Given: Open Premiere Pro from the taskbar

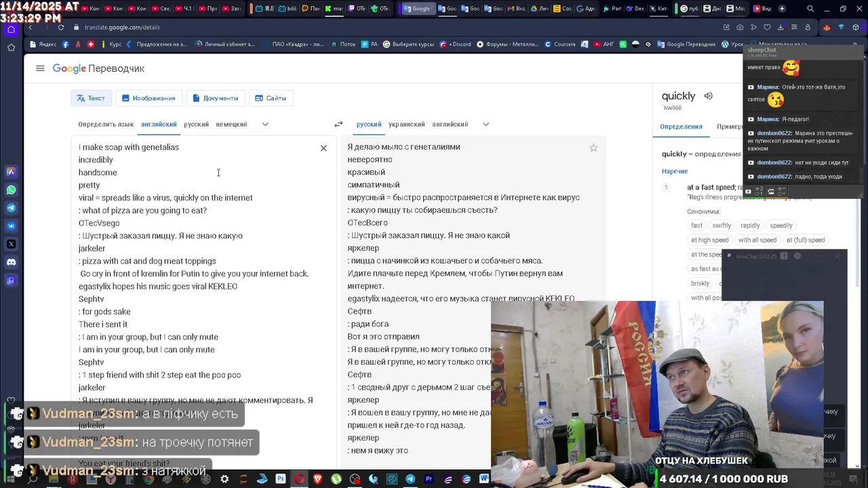Looking at the screenshot, I should 429,479.
